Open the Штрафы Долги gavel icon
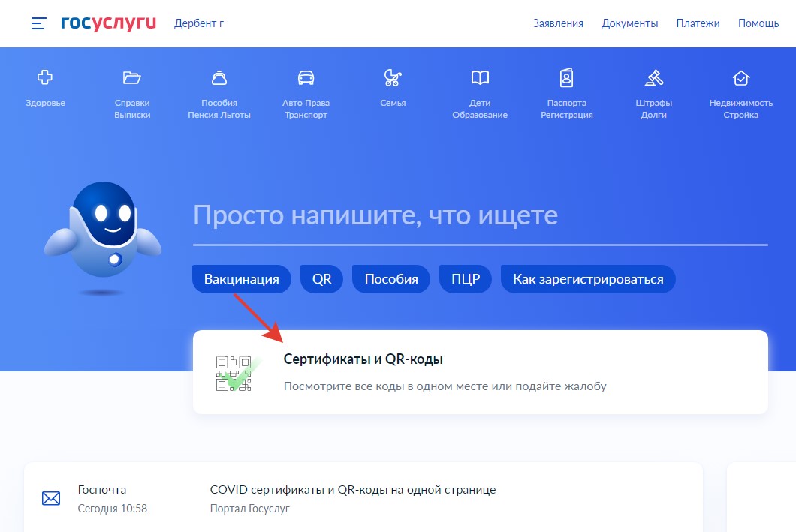796x532 pixels. [x=654, y=77]
